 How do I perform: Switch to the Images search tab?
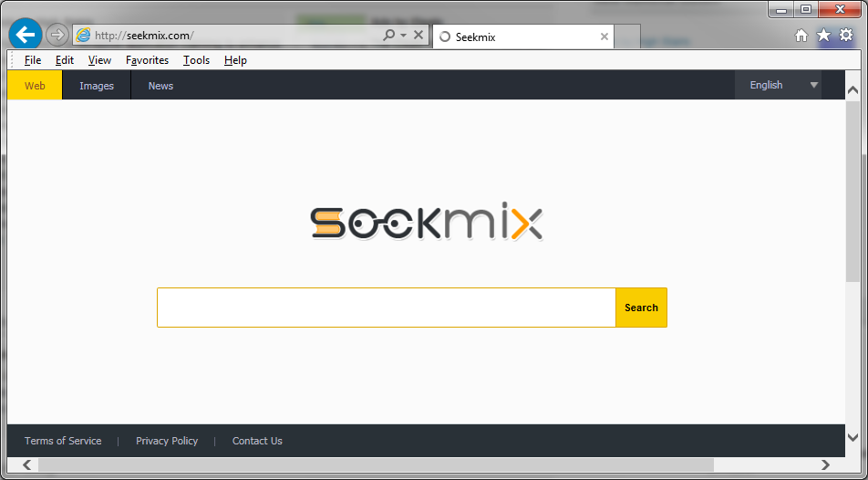97,86
